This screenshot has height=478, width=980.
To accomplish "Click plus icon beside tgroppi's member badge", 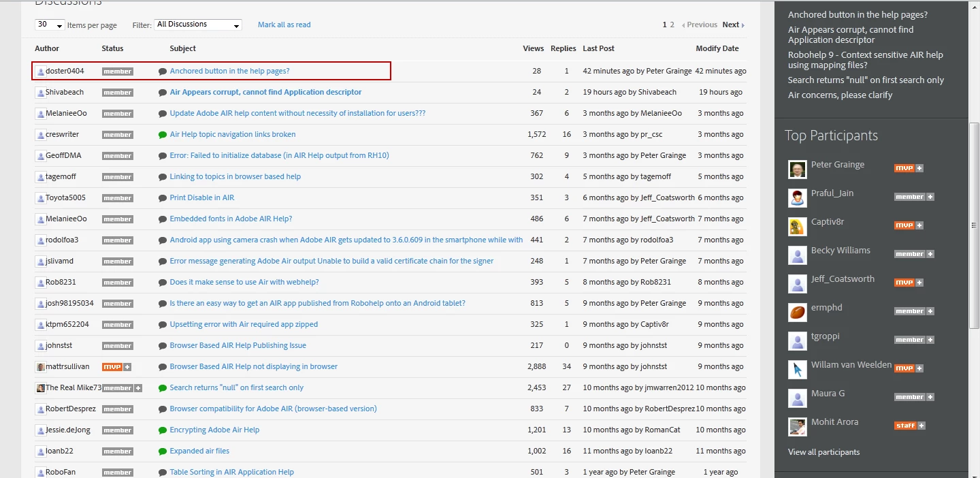I will coord(930,340).
